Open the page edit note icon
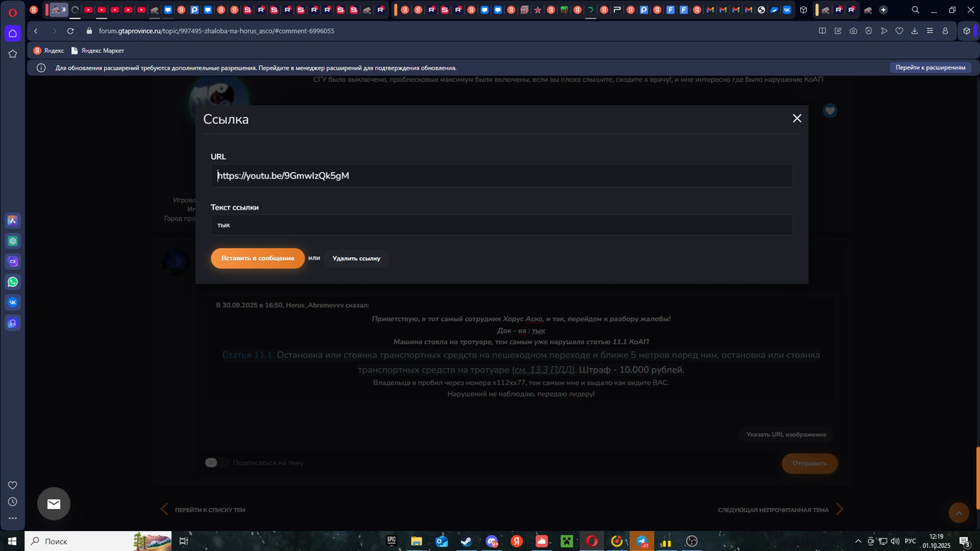This screenshot has width=980, height=551. (838, 31)
